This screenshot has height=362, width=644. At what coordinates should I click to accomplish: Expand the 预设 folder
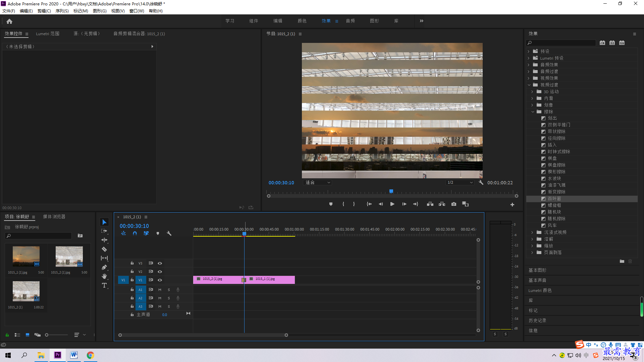[x=529, y=51]
